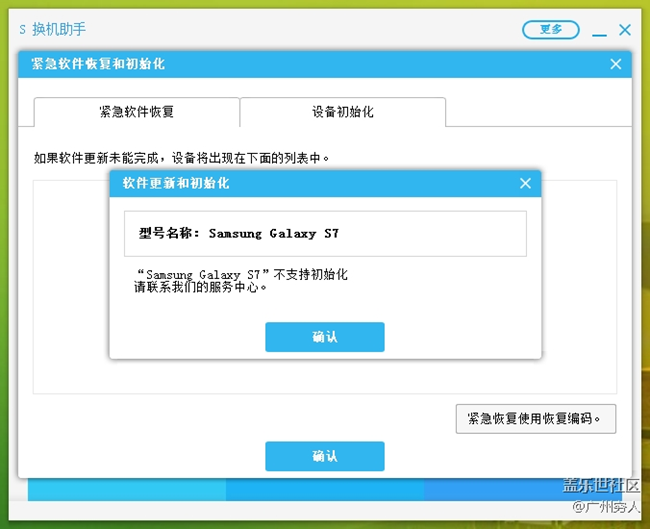650x529 pixels.
Task: Click the 紧急恢复使用恢复编码 button
Action: 536,419
